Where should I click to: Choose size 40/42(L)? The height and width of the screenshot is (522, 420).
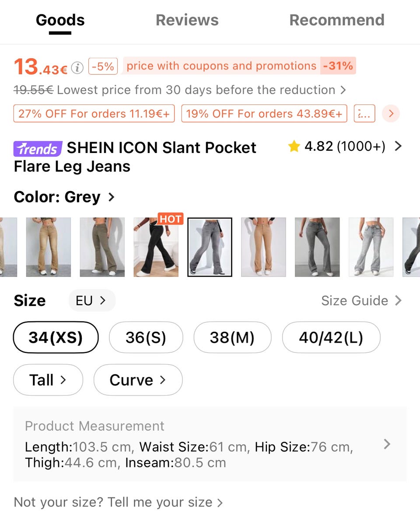coord(331,337)
